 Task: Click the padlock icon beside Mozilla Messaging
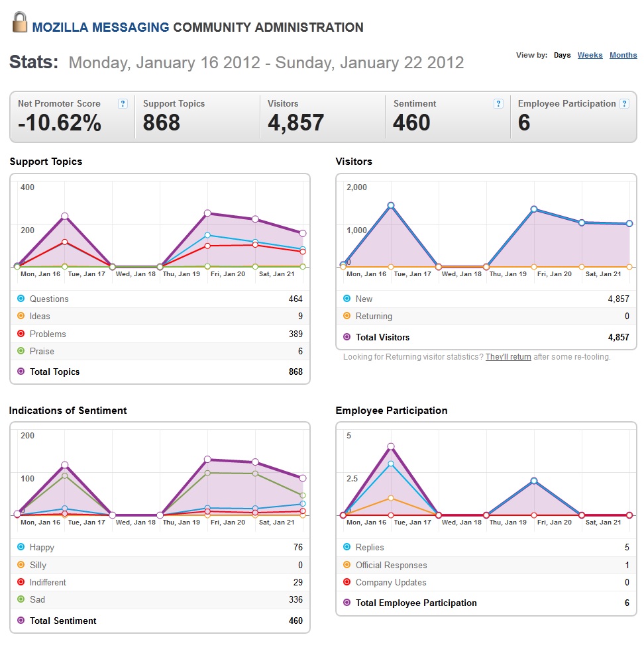click(19, 23)
